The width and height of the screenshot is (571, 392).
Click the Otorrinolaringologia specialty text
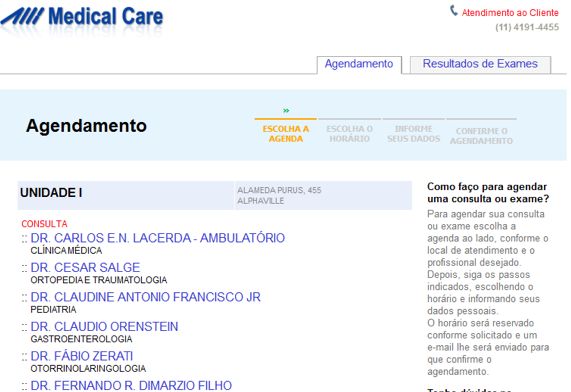[88, 369]
